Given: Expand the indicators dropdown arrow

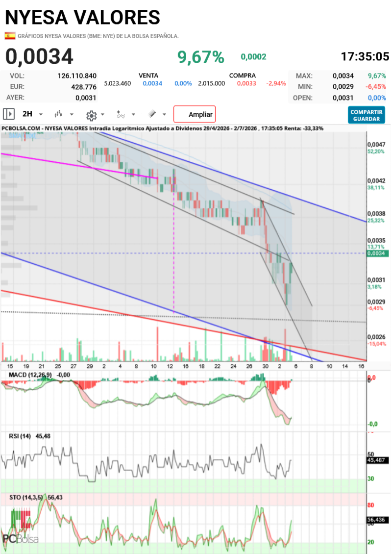Looking at the screenshot, I should (133, 114).
